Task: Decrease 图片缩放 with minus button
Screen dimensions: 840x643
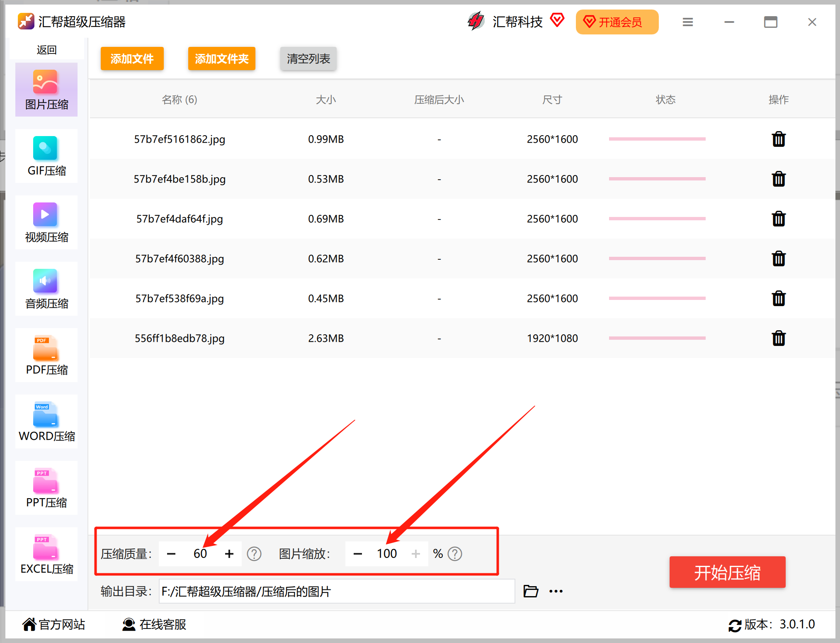Action: pos(358,554)
